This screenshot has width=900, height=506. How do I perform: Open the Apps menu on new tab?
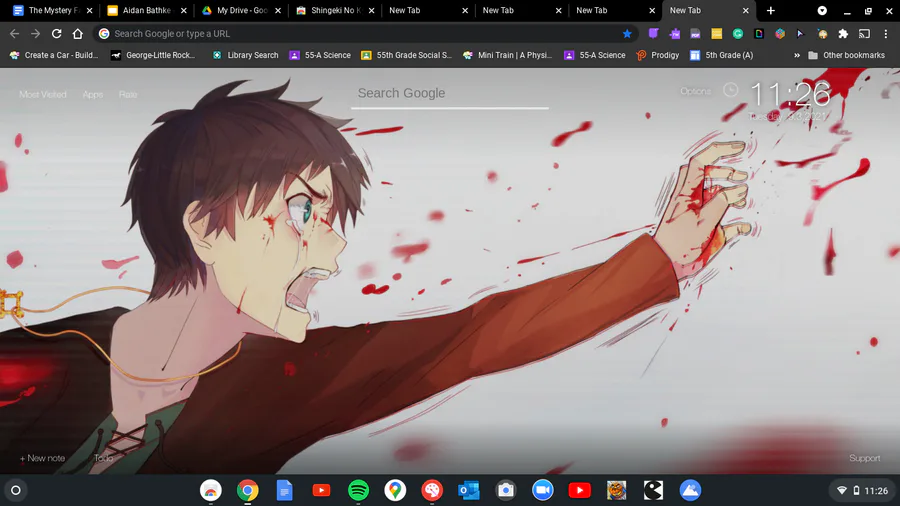click(x=93, y=94)
